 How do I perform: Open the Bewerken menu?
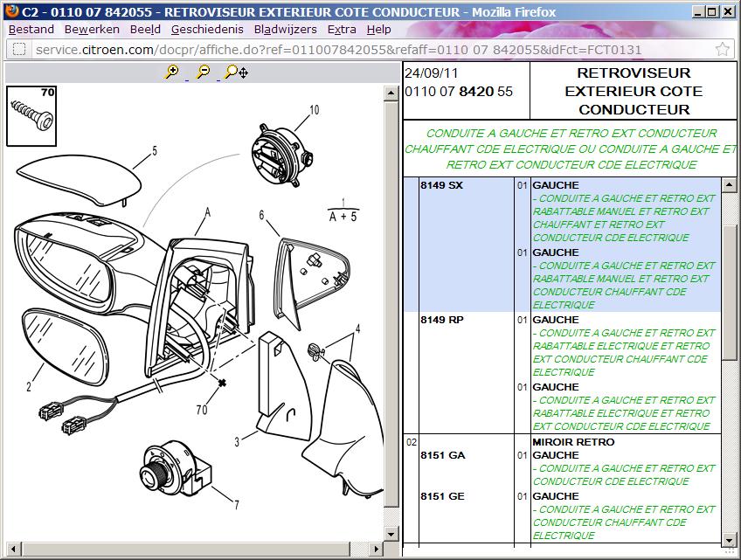(92, 30)
